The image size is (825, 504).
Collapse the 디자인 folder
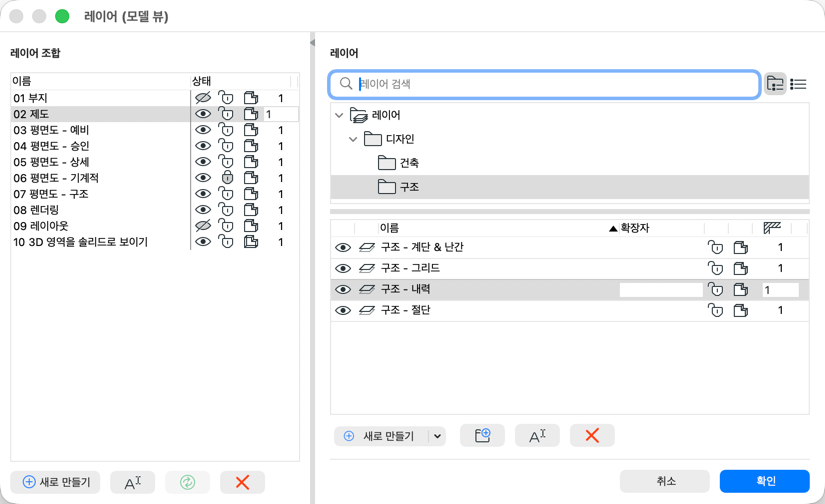[x=353, y=139]
